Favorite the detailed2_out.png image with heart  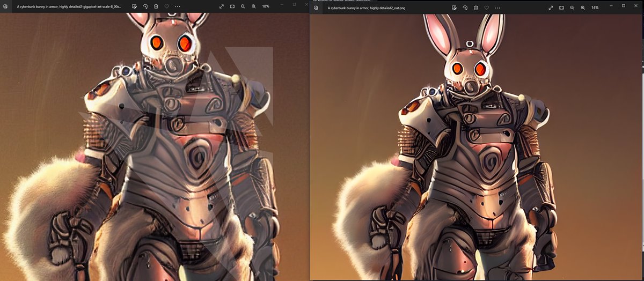click(x=486, y=8)
